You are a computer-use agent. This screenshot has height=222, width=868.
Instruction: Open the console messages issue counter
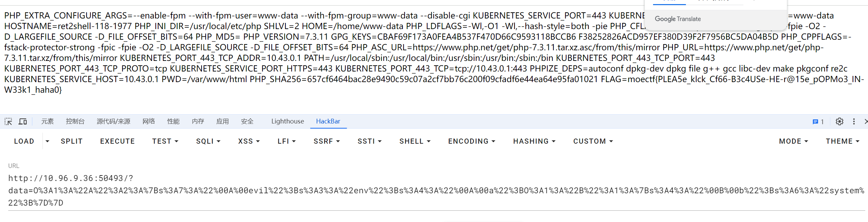[818, 122]
